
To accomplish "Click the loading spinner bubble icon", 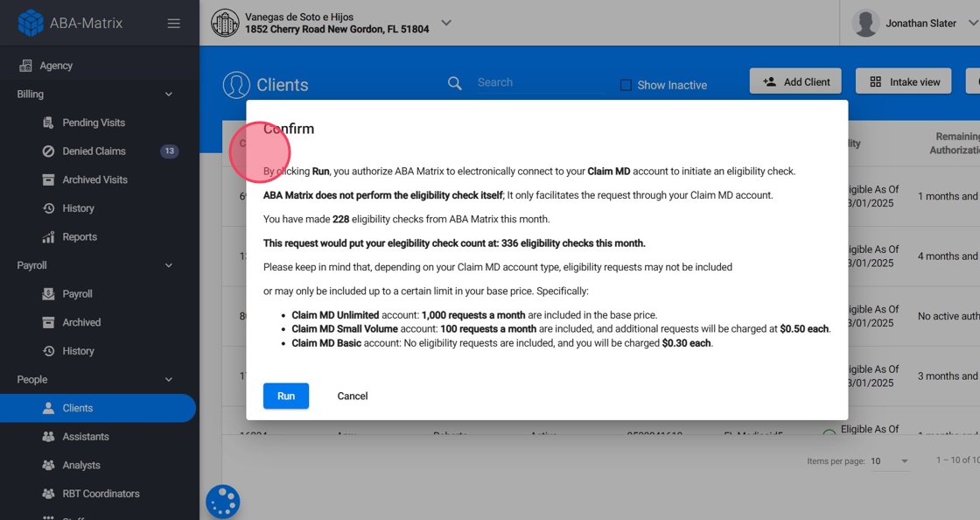I will click(223, 502).
